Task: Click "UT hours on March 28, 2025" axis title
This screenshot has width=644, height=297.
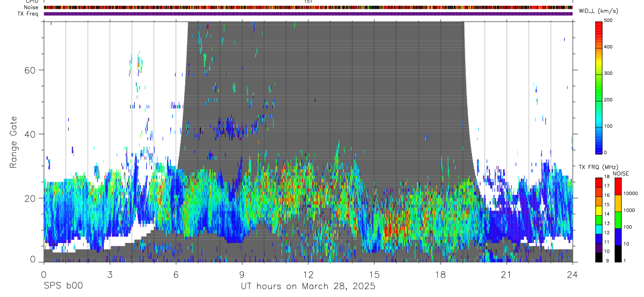Action: click(x=308, y=287)
